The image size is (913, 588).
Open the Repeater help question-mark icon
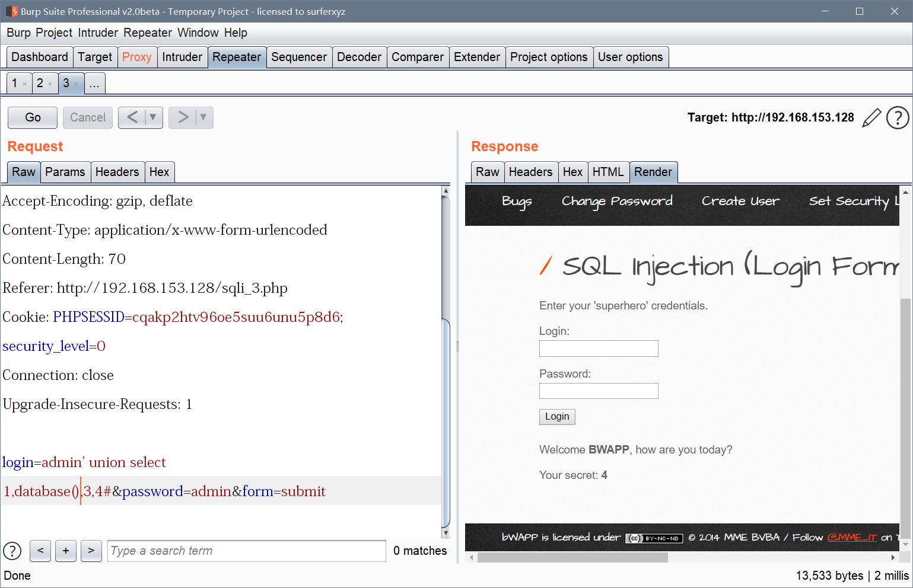pos(898,117)
